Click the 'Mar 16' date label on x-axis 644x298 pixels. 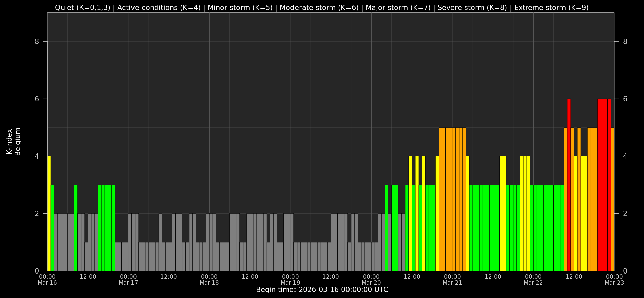pyautogui.click(x=47, y=283)
